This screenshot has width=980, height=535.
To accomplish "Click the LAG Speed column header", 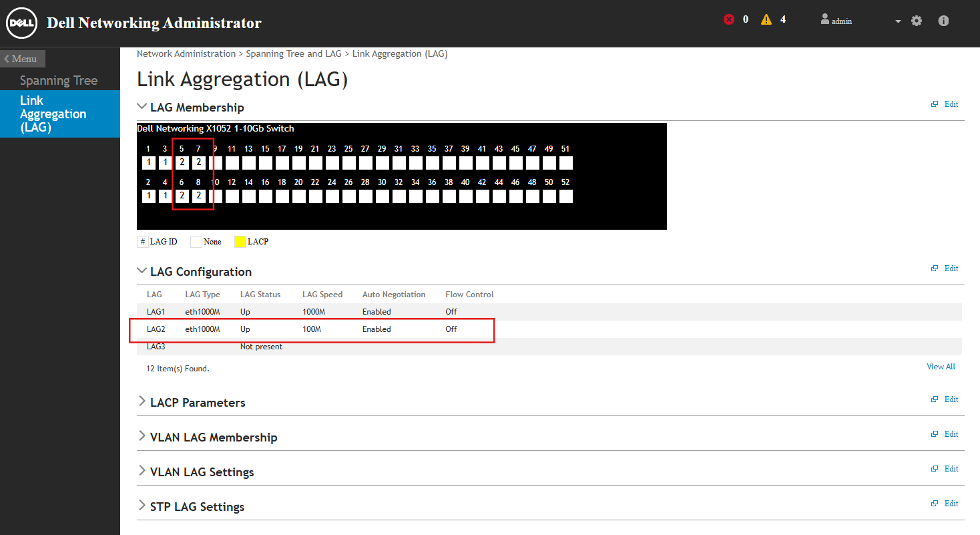I will pos(322,295).
